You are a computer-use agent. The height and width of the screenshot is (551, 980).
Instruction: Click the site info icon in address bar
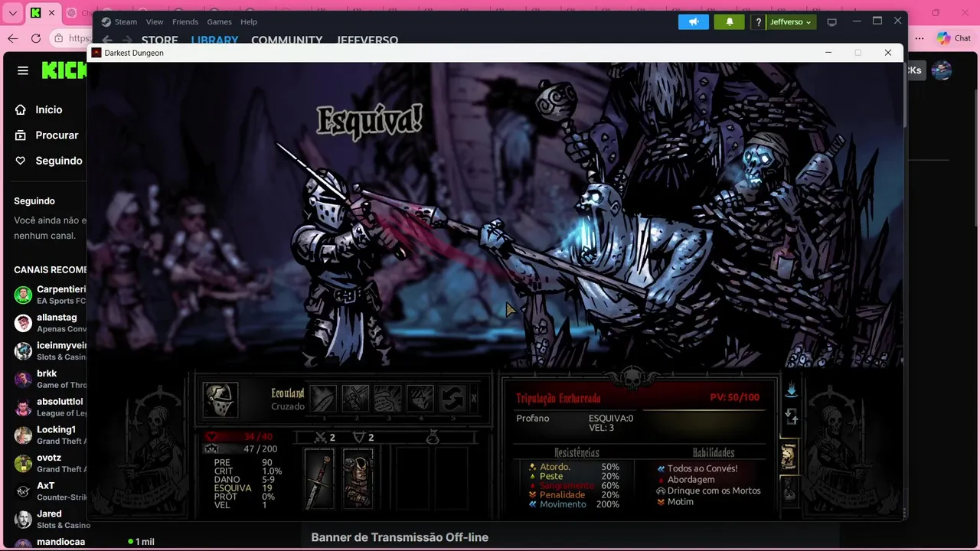point(59,38)
